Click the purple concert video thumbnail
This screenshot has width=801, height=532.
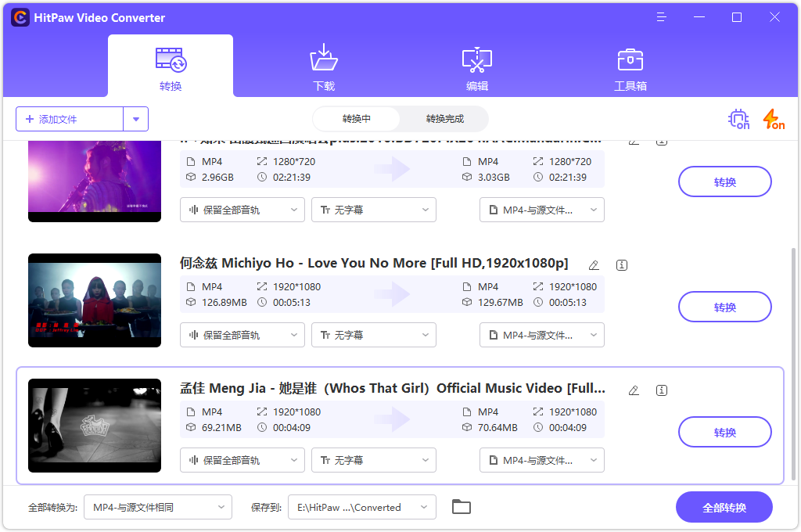95,181
